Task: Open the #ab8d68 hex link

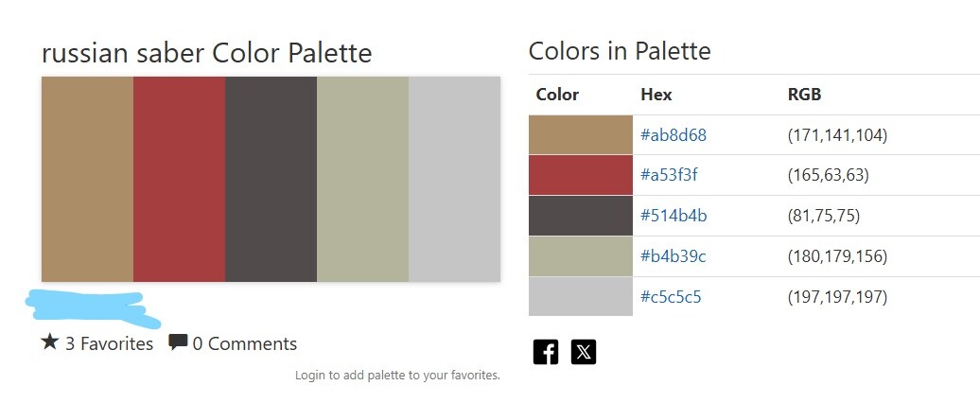Action: coord(673,135)
